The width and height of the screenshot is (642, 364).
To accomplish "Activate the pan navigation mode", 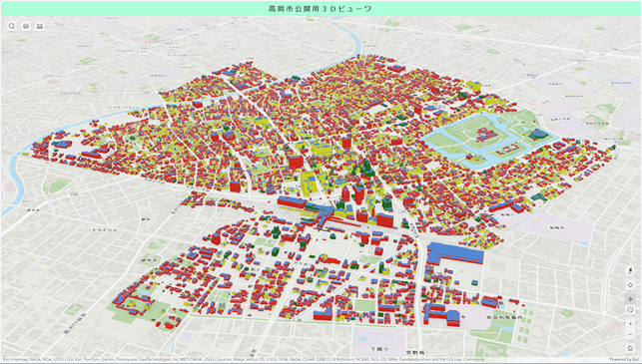I will (x=630, y=299).
